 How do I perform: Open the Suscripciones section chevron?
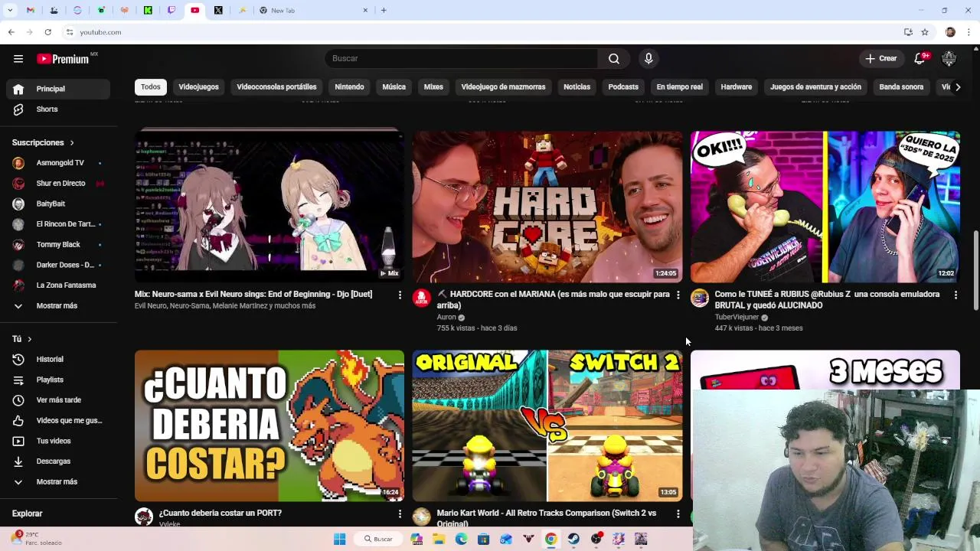tap(72, 143)
